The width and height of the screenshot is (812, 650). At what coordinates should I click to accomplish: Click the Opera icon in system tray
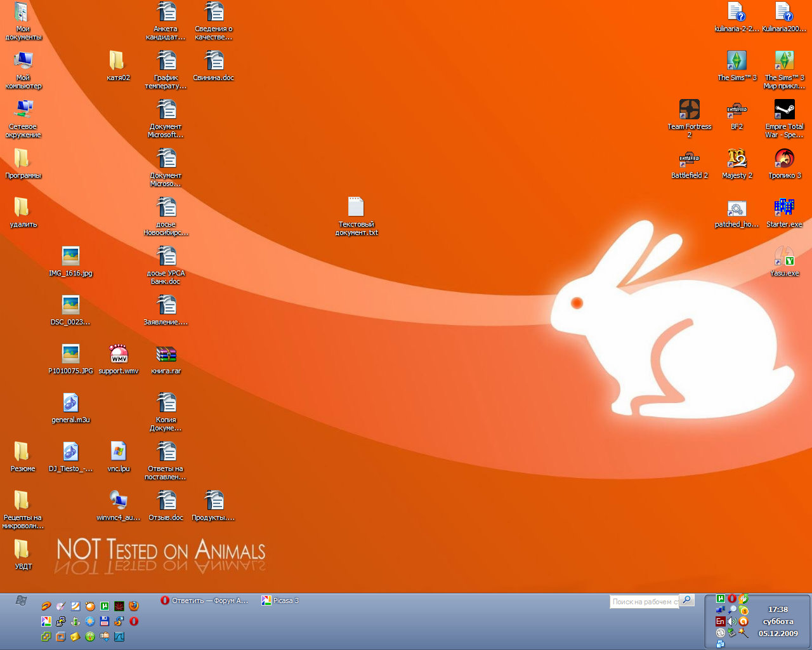click(732, 599)
